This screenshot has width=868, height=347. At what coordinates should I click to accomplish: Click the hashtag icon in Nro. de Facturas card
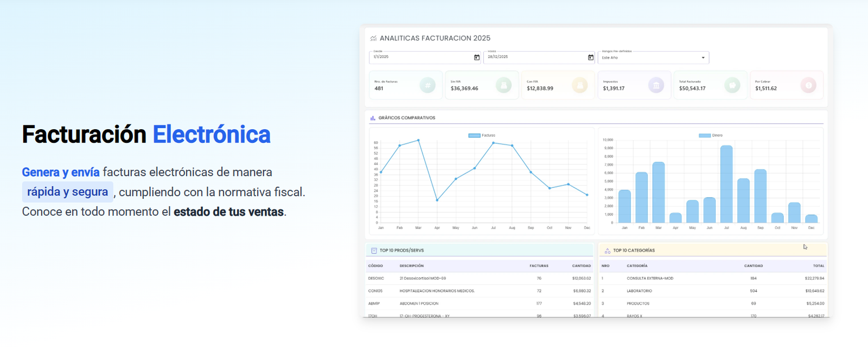point(427,85)
